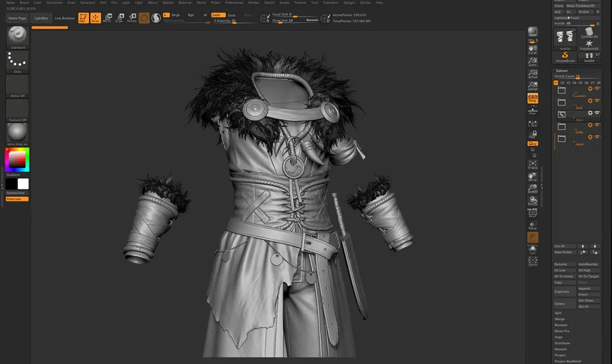Click the Append subtool button

(589, 288)
